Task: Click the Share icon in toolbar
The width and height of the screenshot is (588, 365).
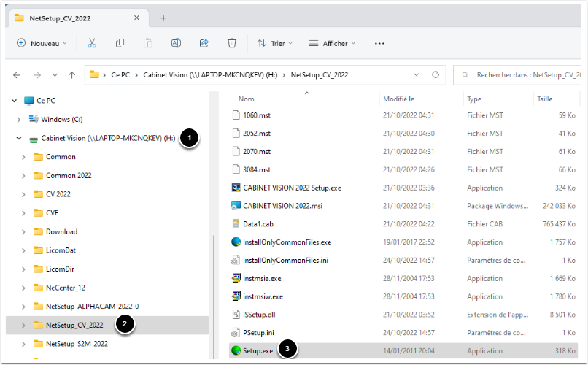Action: pyautogui.click(x=204, y=43)
